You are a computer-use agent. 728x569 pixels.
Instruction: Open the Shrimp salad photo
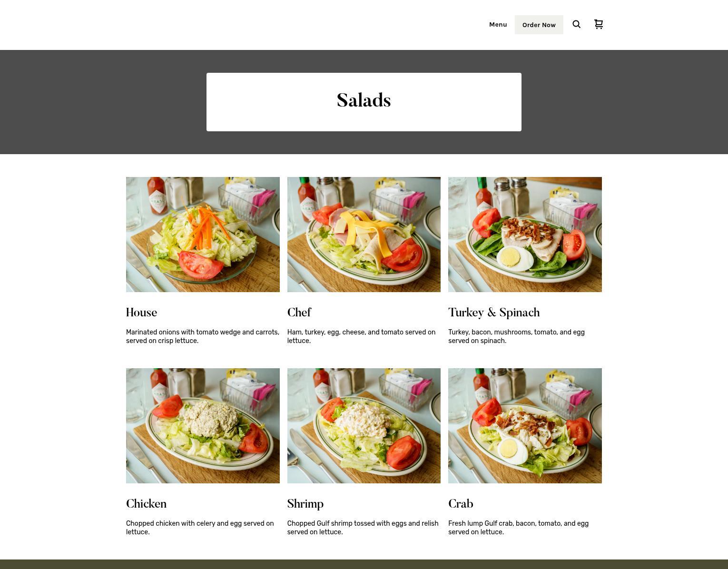[364, 426]
